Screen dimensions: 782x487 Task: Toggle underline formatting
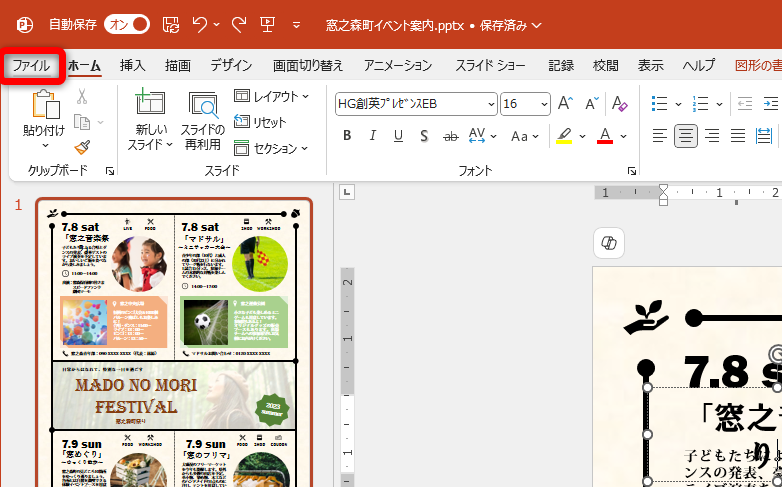click(x=398, y=136)
